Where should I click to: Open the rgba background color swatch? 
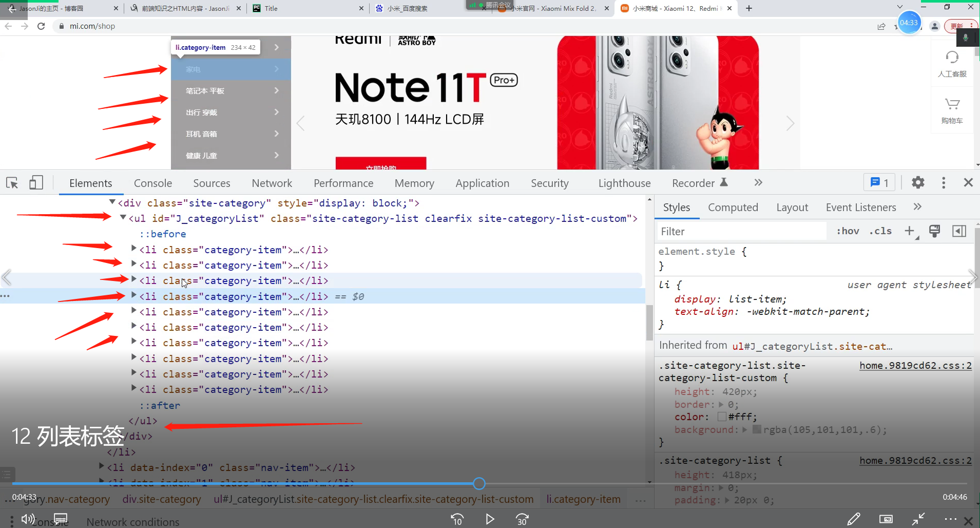pos(757,429)
